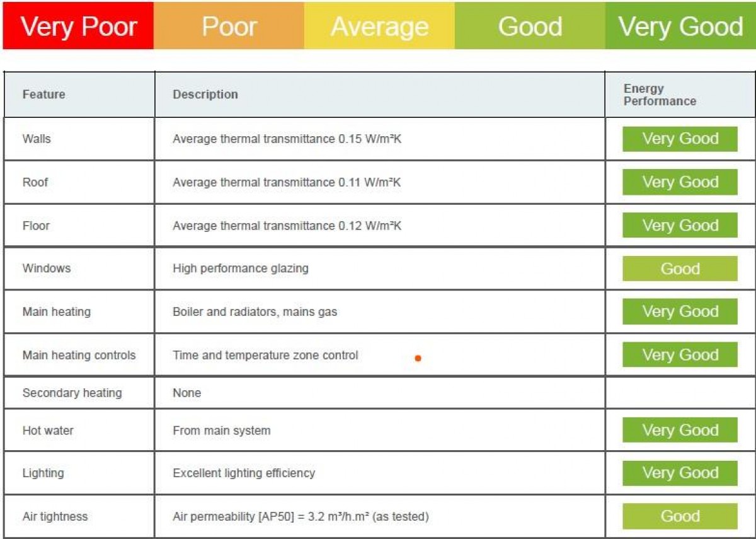
Task: Click the Very Good badge for Roof
Action: point(680,182)
